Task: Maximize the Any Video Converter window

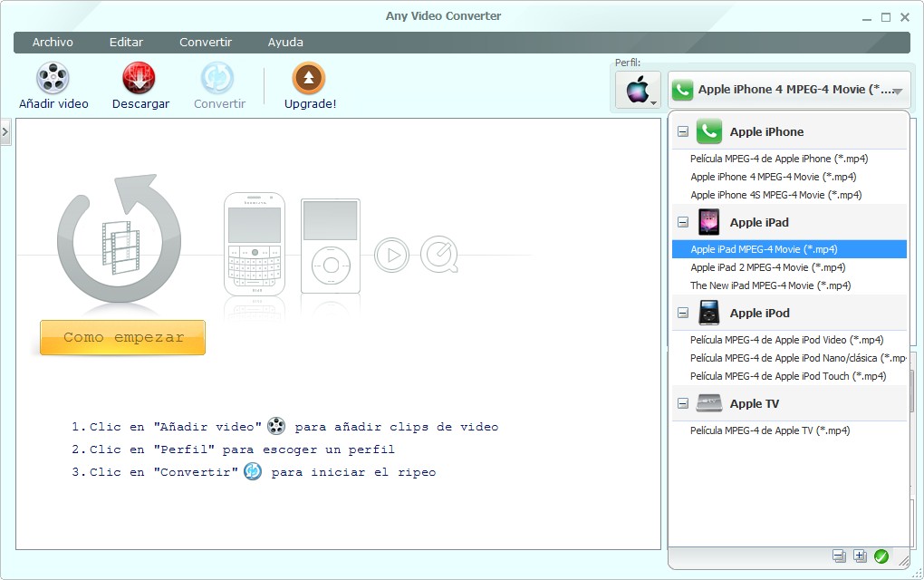Action: click(886, 18)
